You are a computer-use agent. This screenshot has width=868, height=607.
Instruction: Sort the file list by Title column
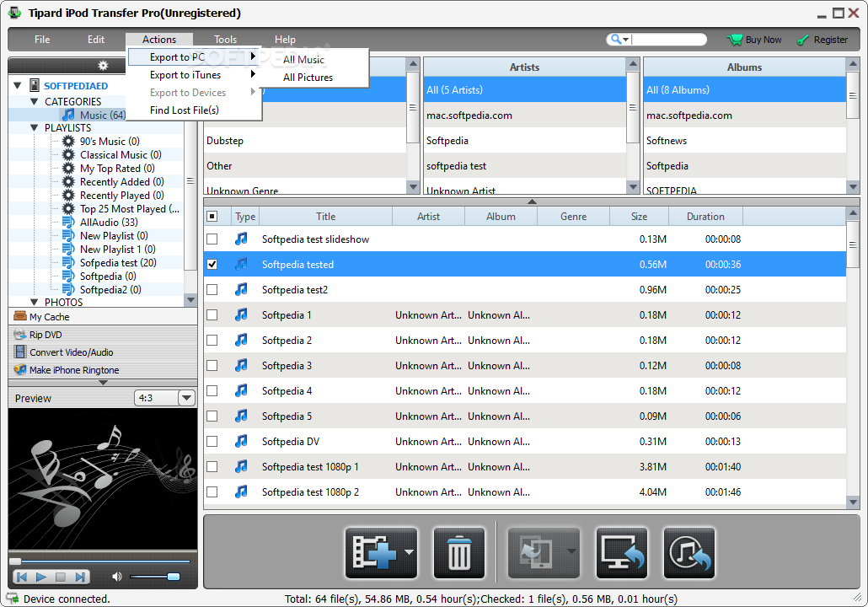pos(325,217)
